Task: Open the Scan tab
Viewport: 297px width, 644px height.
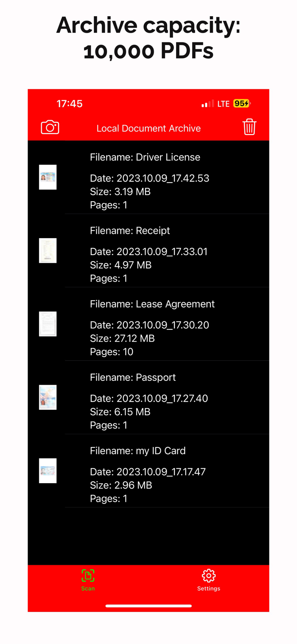Action: 88,580
